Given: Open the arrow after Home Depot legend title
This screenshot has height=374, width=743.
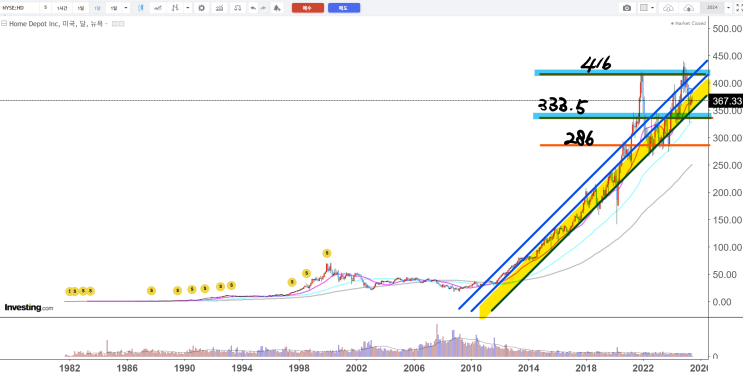Looking at the screenshot, I should coord(107,23).
